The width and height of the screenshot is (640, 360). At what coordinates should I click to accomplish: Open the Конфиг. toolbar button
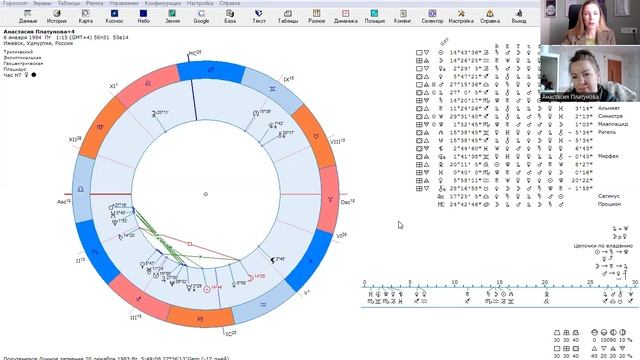(403, 17)
